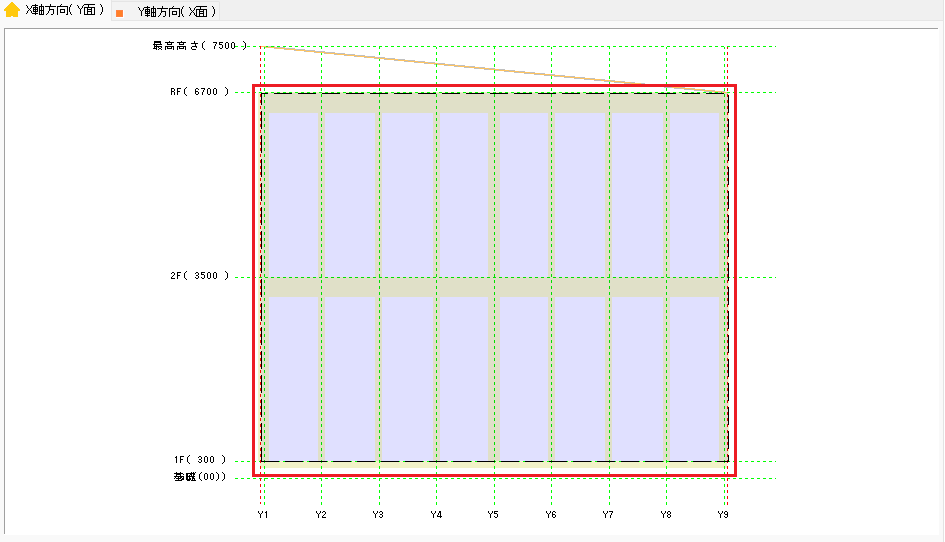This screenshot has height=542, width=945.
Task: Select the 2F(3500) floor level label
Action: click(x=199, y=276)
